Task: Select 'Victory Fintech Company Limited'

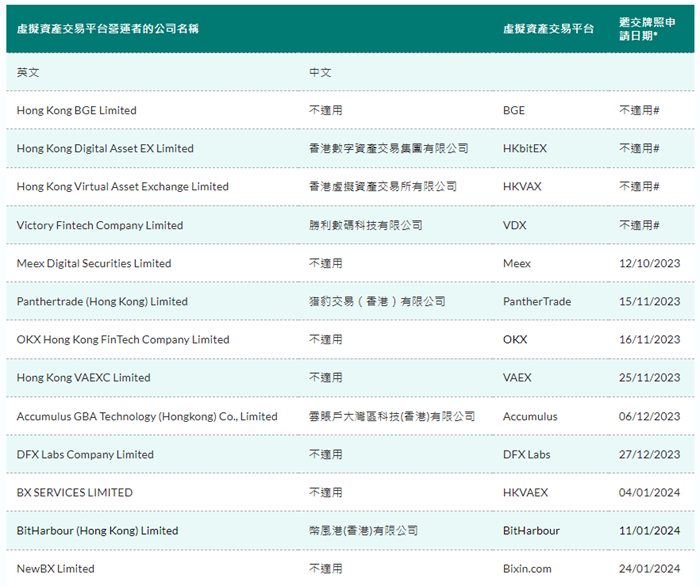Action: pyautogui.click(x=100, y=225)
